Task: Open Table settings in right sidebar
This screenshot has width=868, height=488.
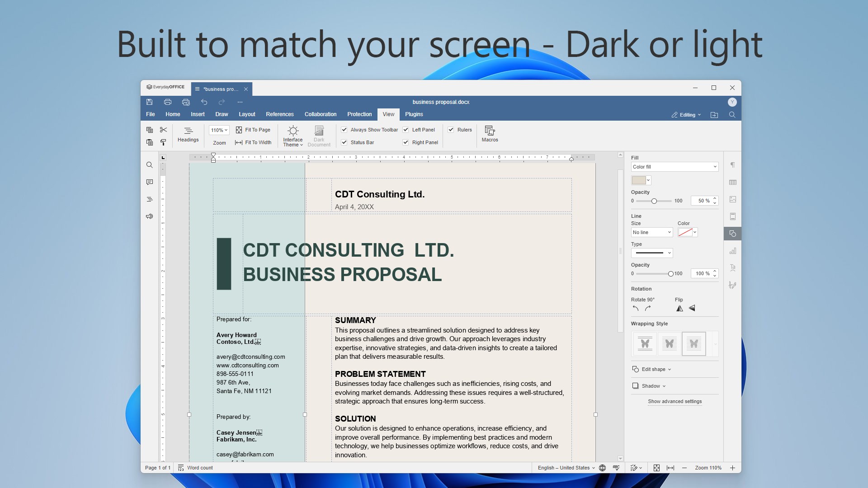Action: (733, 182)
